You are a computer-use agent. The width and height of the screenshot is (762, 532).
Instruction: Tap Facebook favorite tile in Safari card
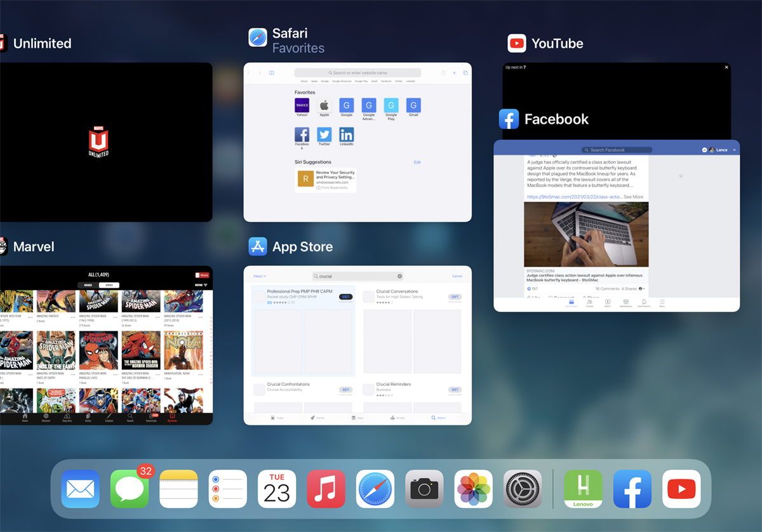(x=302, y=137)
